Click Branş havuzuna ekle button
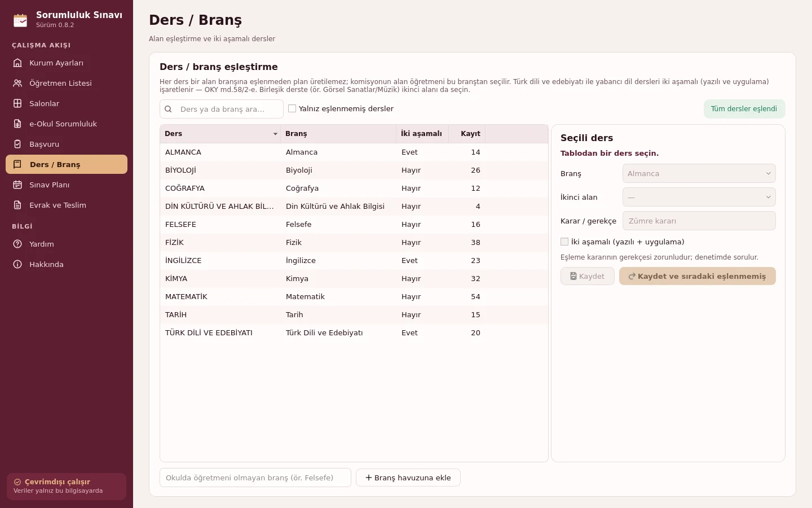812x508 pixels. [x=408, y=478]
